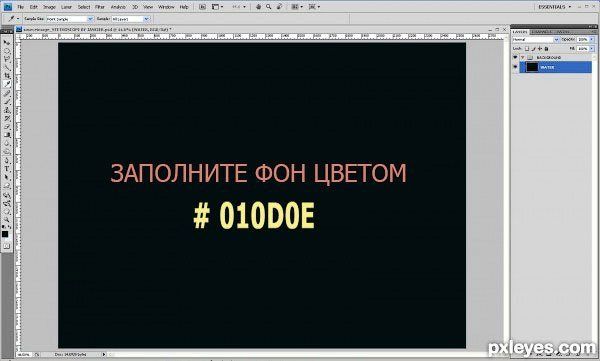Open the layer blend mode dropdown
This screenshot has width=600, height=361.
(536, 39)
